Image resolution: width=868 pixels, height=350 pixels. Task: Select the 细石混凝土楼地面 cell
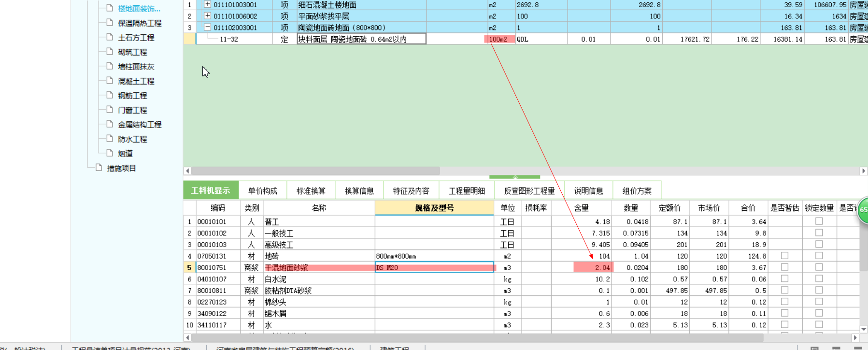click(361, 5)
